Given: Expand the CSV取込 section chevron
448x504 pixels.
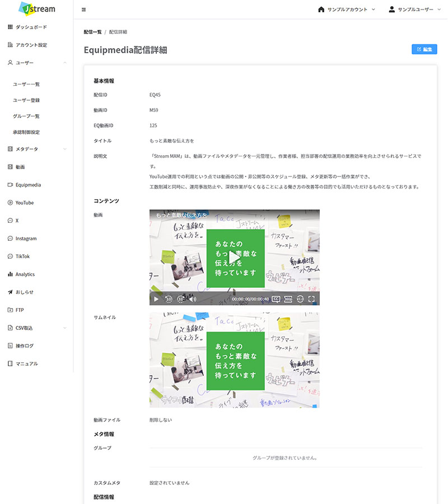Looking at the screenshot, I should tap(65, 328).
